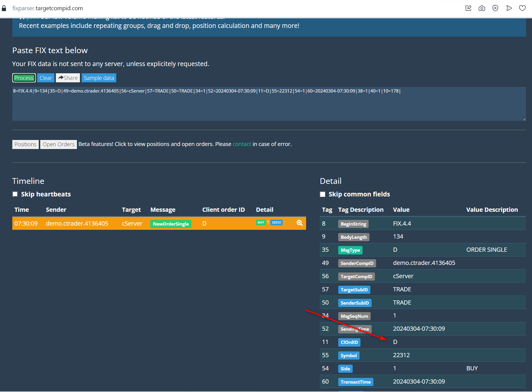
Task: Click the camera snapshot icon in the browser toolbar
Action: click(x=482, y=8)
